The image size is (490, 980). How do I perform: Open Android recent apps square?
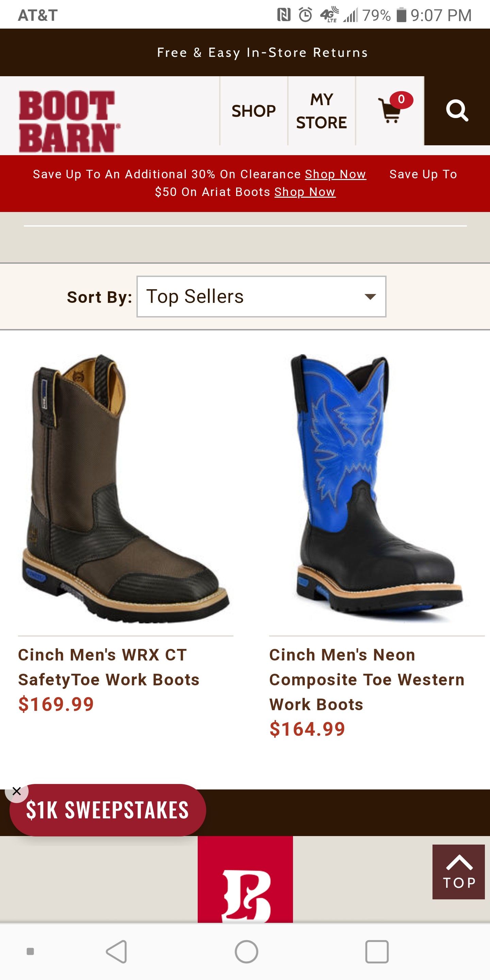point(377,951)
